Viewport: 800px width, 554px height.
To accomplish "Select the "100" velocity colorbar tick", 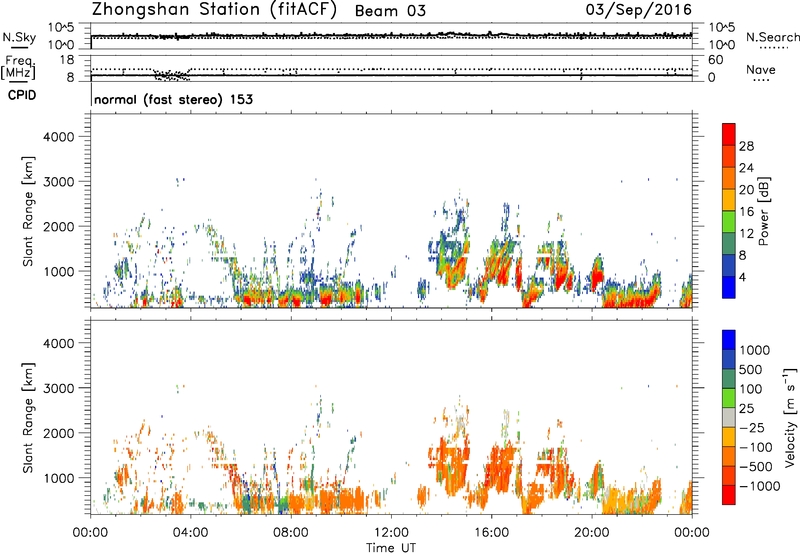I will point(751,389).
